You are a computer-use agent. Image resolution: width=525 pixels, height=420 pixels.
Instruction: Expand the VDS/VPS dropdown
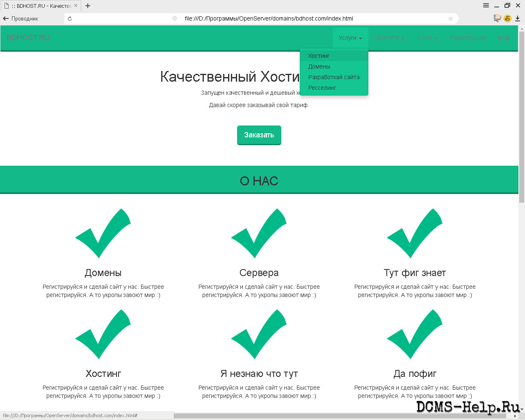point(389,38)
